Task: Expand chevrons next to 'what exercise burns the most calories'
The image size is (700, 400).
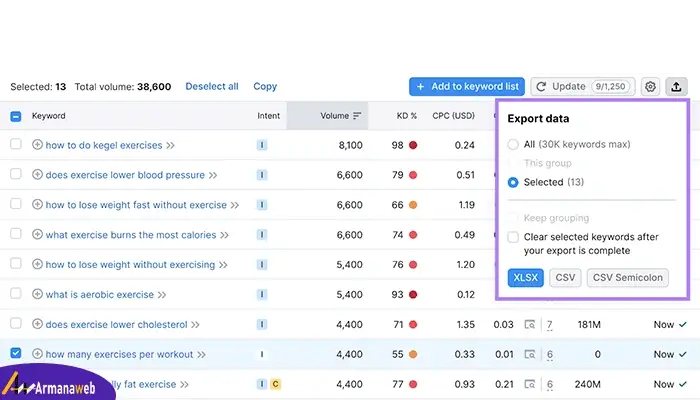Action: pyautogui.click(x=224, y=235)
